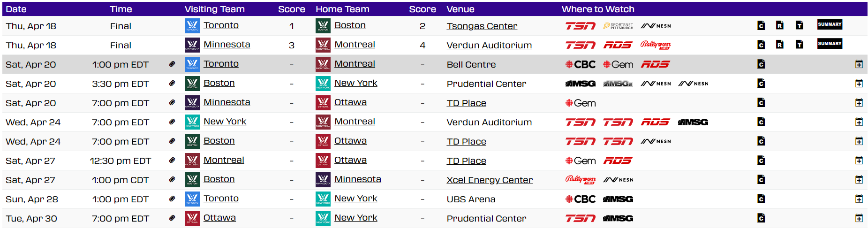This screenshot has height=230, width=868.
Task: Click the C icon for Toronto-Boston final
Action: [761, 26]
